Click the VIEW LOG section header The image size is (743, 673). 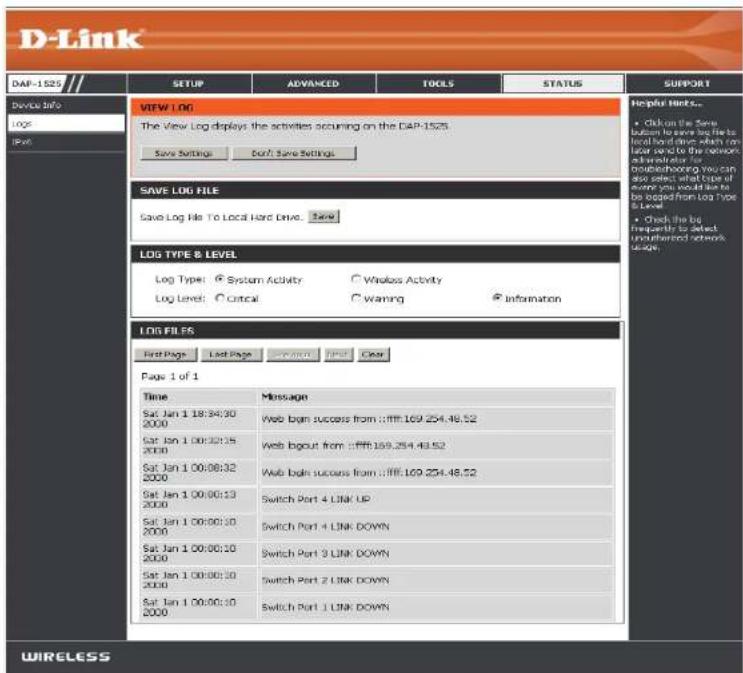(x=375, y=108)
